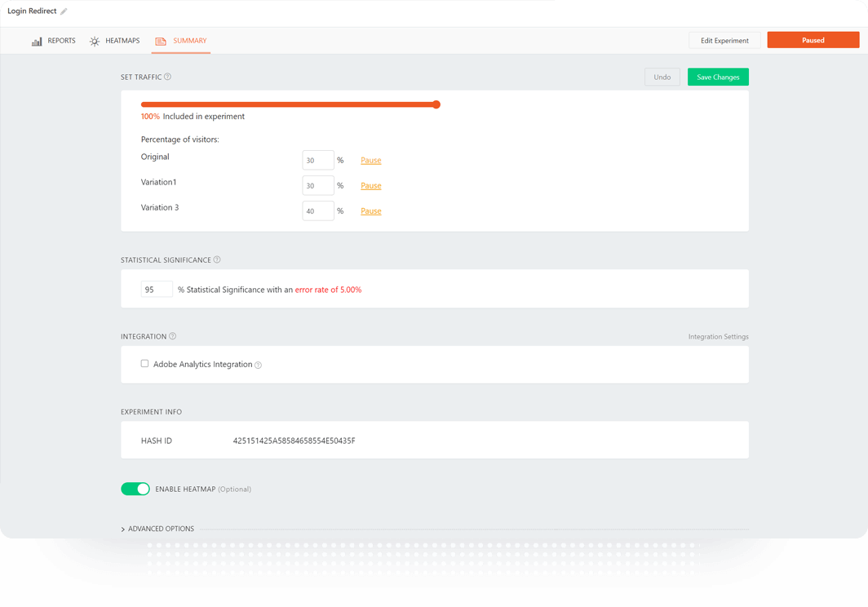Click the Statistical Significance help icon
This screenshot has width=868, height=607.
217,260
